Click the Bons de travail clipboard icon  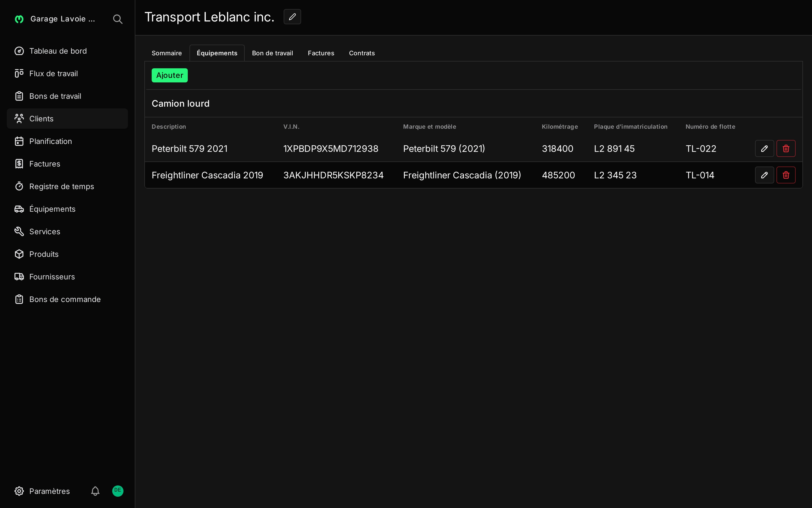(x=19, y=96)
